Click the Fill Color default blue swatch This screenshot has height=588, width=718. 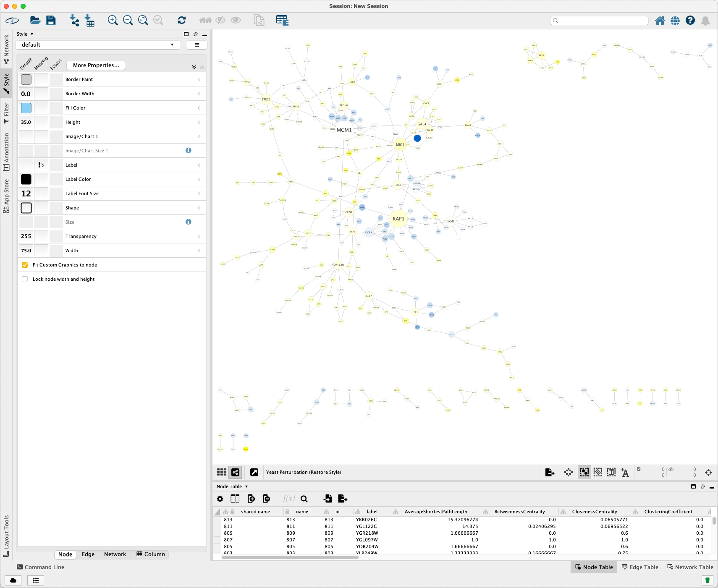click(26, 108)
